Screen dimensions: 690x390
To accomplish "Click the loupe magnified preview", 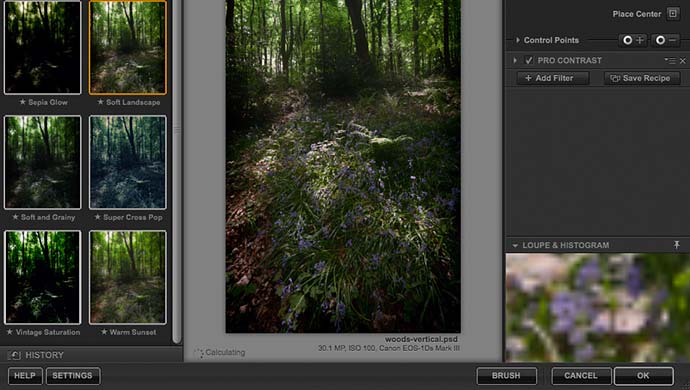I will tap(597, 308).
